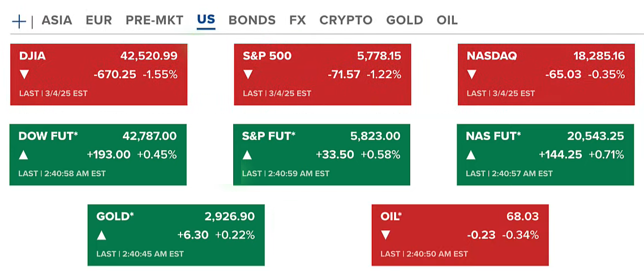Click the DJIA down arrow indicator
Viewport: 644px width, 274px height.
(24, 74)
